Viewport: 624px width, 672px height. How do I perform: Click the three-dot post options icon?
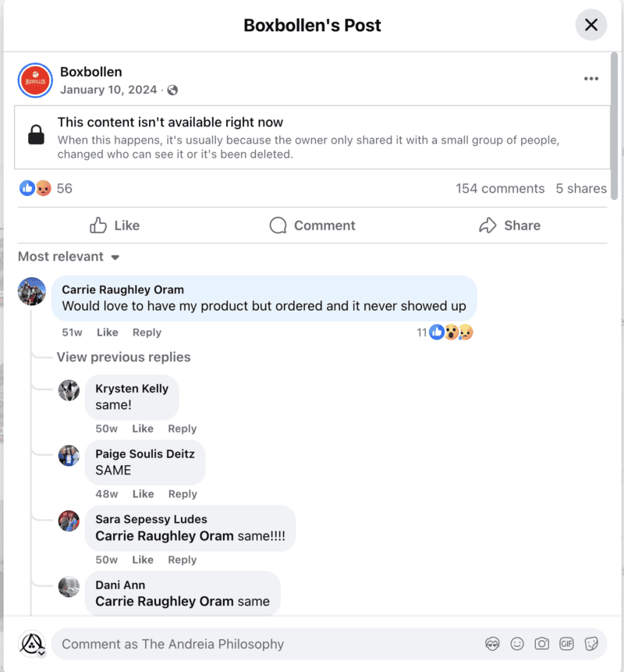coord(591,79)
